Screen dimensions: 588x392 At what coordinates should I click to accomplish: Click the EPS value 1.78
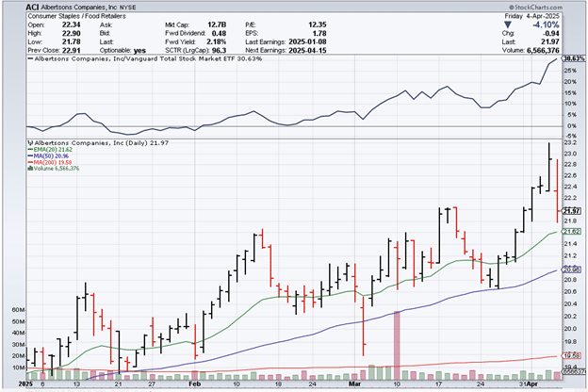319,33
